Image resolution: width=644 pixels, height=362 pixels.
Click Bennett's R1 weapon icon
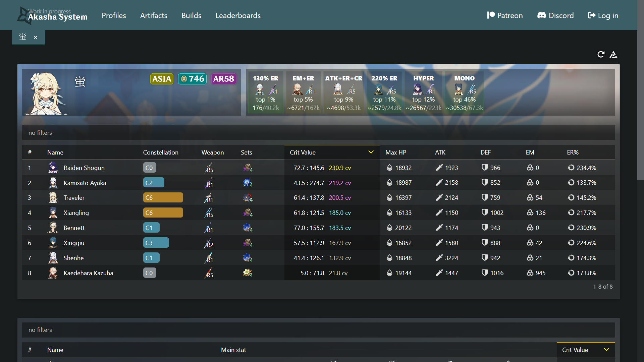[x=209, y=228]
